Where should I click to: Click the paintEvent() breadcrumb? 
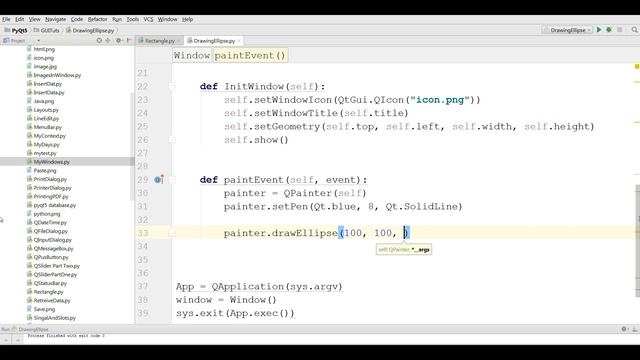coord(250,56)
